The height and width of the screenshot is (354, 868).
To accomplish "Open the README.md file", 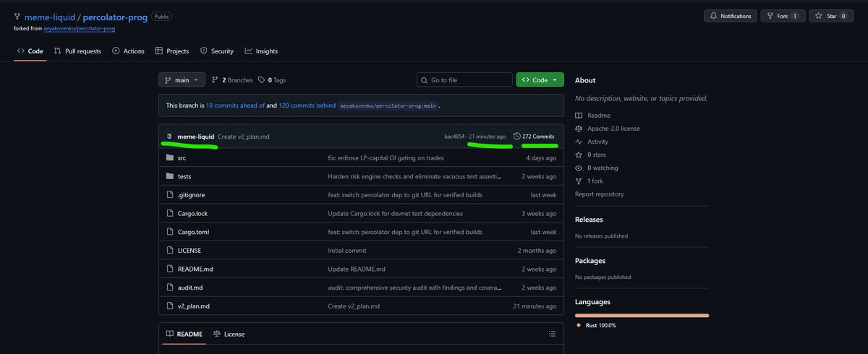I will tap(195, 269).
